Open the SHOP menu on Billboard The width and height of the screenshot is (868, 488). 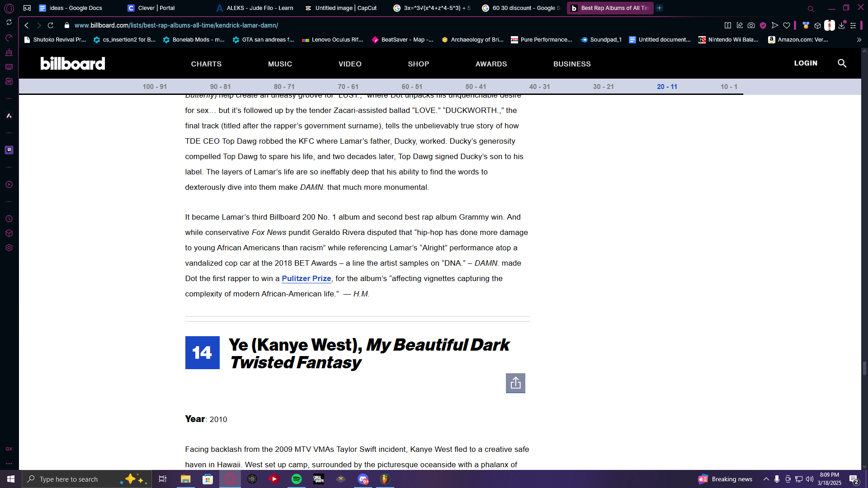(419, 64)
